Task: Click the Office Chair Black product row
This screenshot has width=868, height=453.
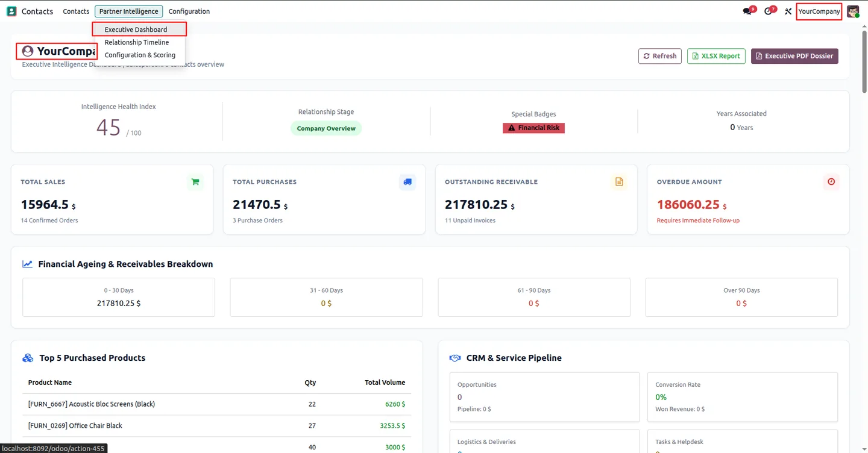Action: [x=216, y=426]
